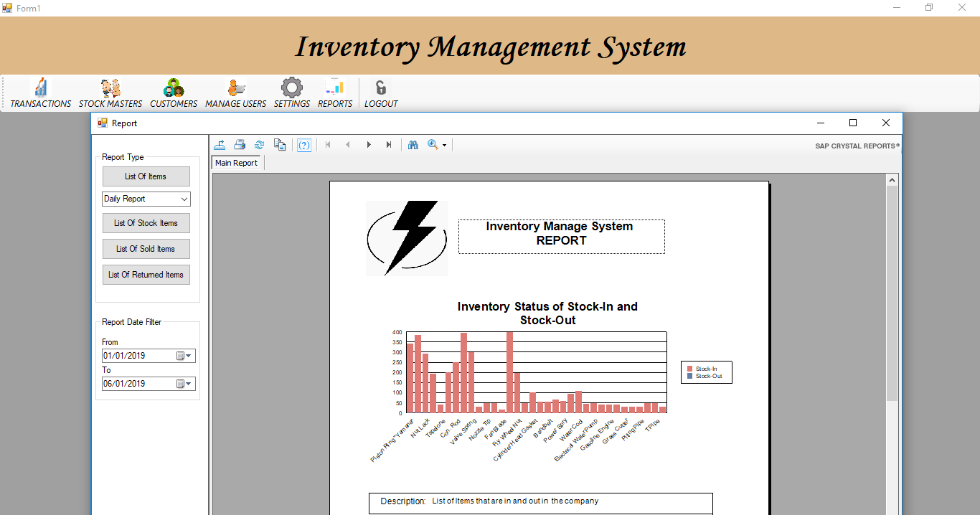Click the List Of Sold Items button

(146, 249)
